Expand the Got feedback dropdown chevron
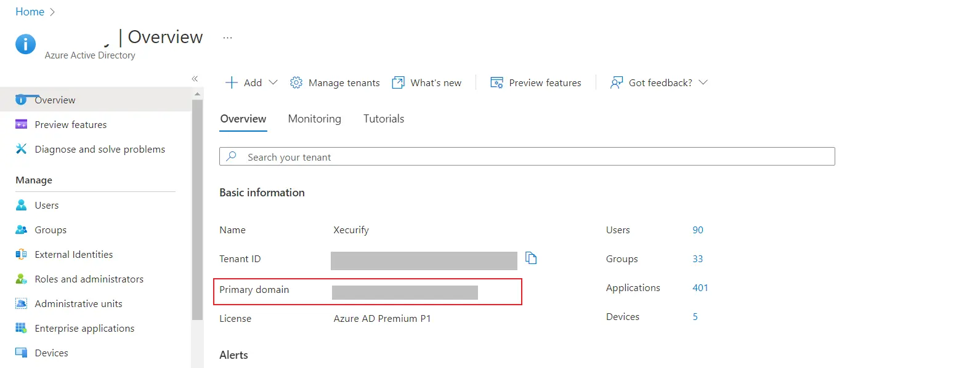980x368 pixels. point(703,82)
